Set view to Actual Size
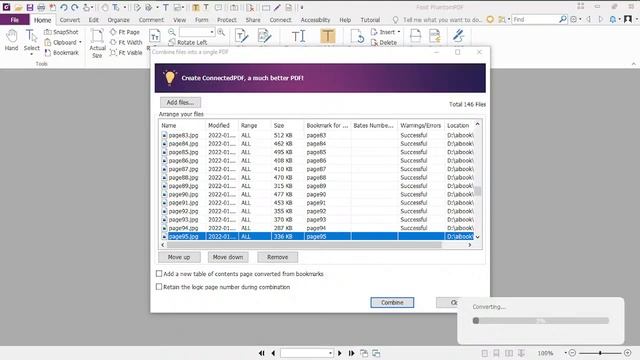 (97, 43)
